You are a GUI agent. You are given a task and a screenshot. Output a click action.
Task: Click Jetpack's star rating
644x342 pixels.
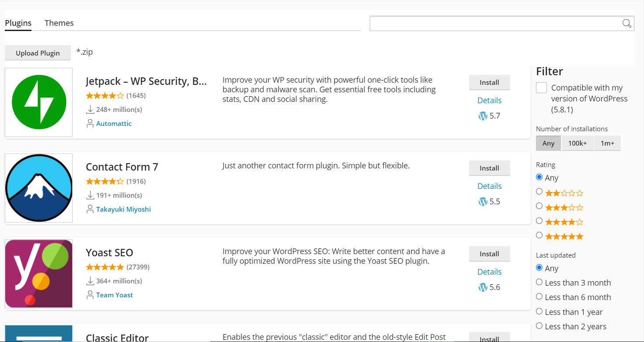(x=105, y=95)
